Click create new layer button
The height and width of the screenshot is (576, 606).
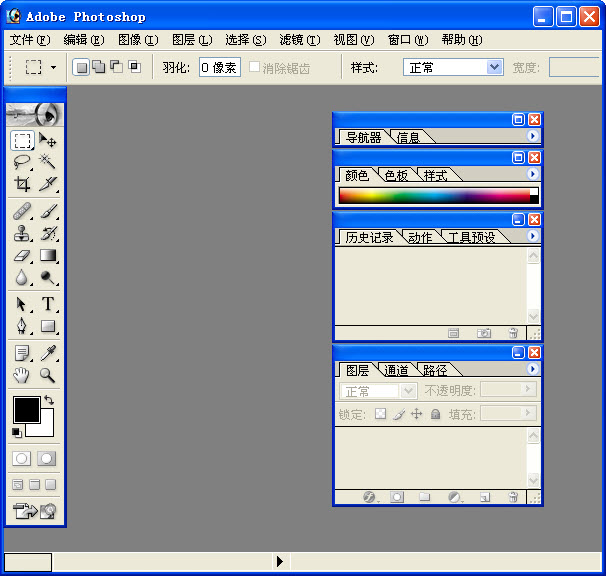pos(485,497)
